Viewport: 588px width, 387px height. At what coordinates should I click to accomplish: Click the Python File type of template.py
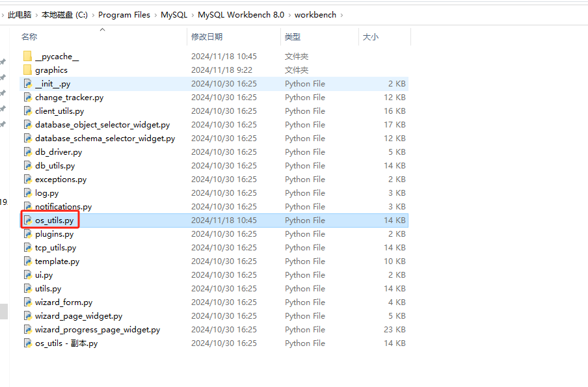[305, 261]
